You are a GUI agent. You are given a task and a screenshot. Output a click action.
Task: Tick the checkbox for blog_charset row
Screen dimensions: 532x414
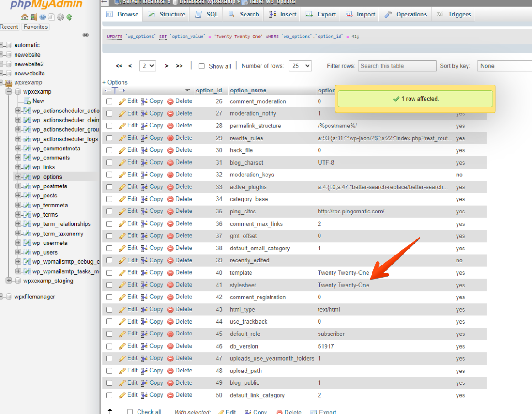coord(109,163)
